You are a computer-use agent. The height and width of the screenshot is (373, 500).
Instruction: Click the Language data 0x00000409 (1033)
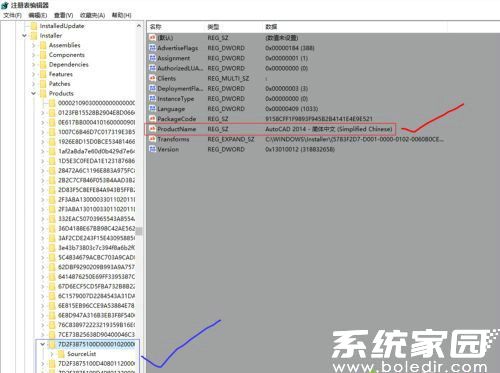pos(292,109)
